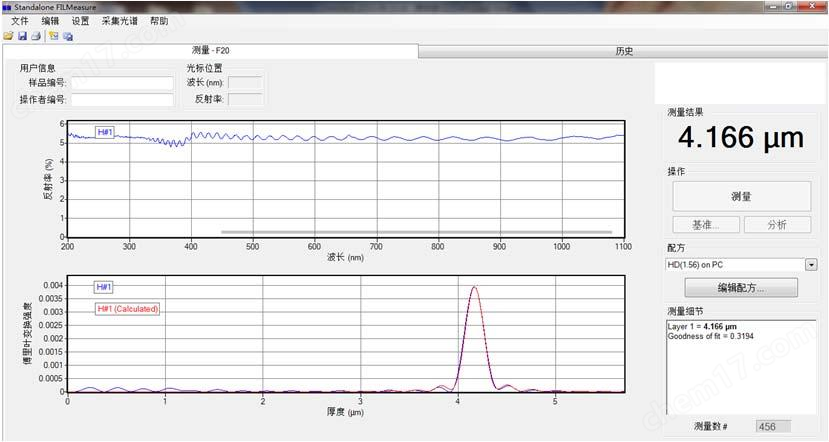Select the 测量 - F20 tab
Screen dimensions: 829x442
point(212,50)
